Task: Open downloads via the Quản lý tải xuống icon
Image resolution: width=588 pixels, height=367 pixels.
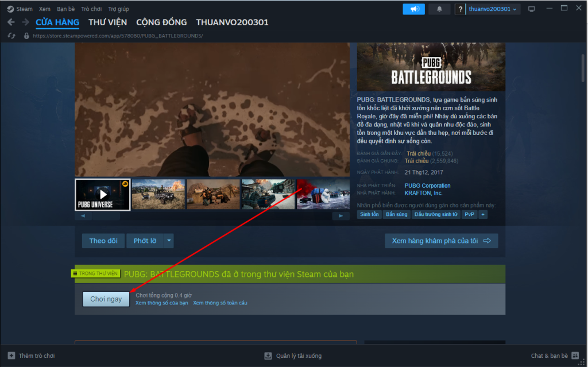Action: [x=268, y=356]
